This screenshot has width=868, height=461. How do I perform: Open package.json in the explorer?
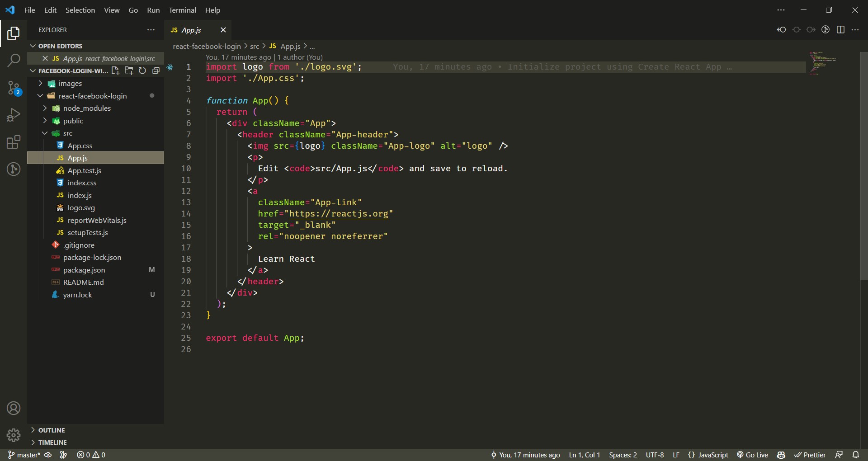tap(96, 270)
